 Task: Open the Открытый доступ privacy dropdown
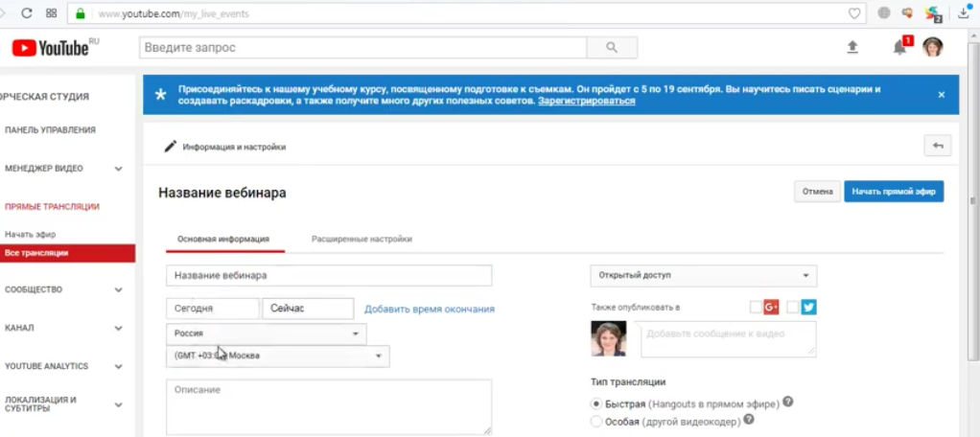pos(702,275)
